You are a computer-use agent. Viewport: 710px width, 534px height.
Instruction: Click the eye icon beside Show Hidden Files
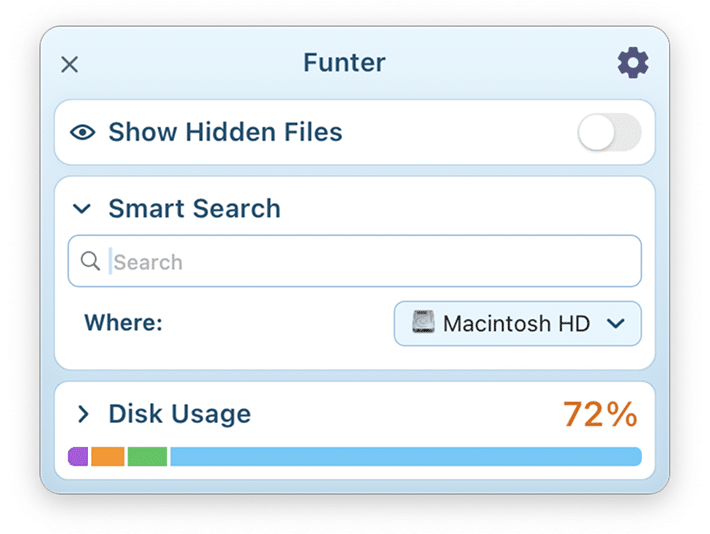pos(82,132)
